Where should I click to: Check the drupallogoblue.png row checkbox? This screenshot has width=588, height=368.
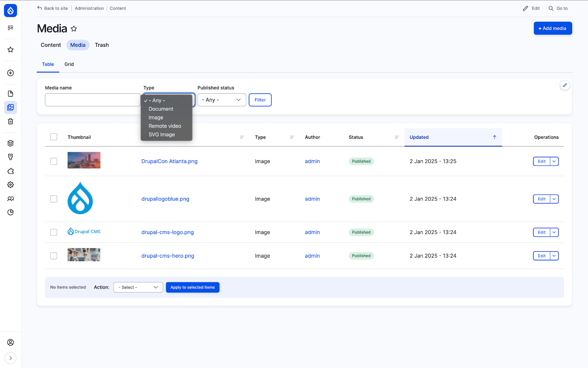(x=54, y=199)
